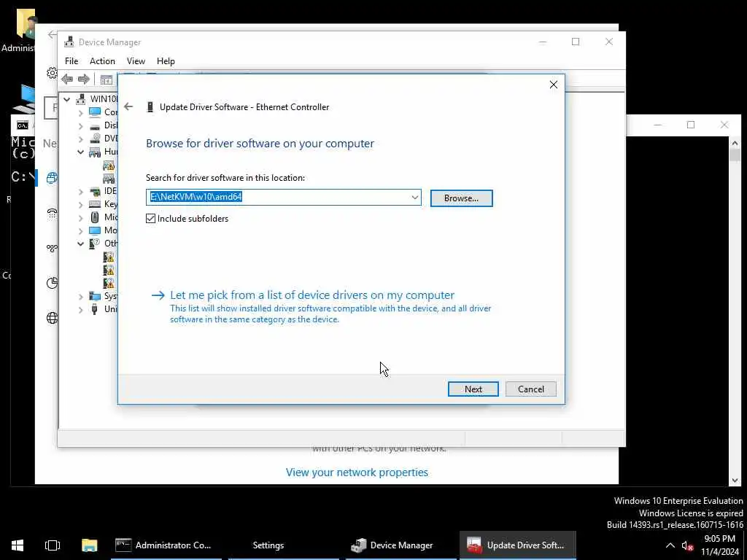
Task: Select the Computer category monitor icon
Action: (95, 112)
